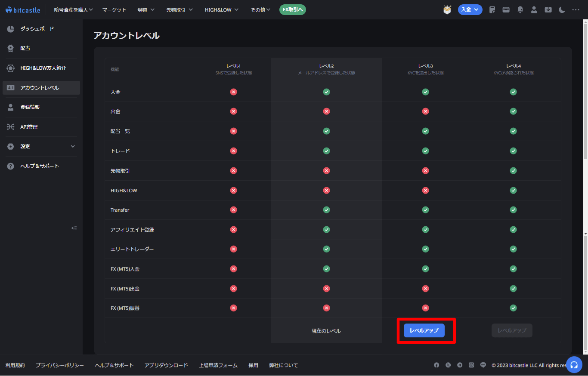Image resolution: width=588 pixels, height=376 pixels.
Task: Open the プライバシーポリシー footer link
Action: pos(60,365)
